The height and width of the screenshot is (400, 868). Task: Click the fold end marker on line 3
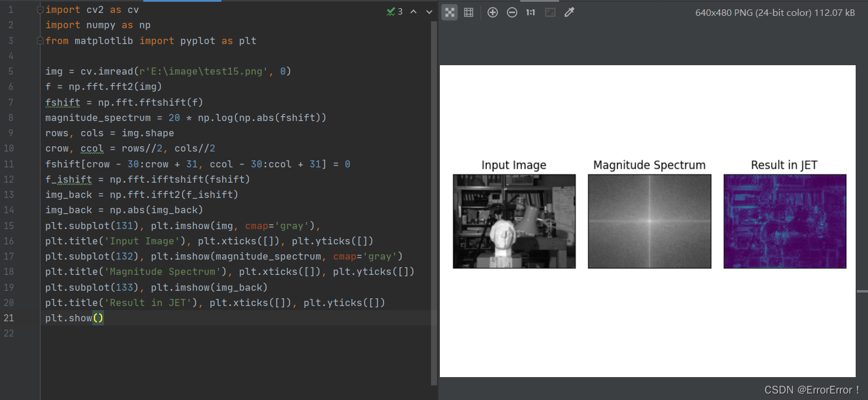40,41
